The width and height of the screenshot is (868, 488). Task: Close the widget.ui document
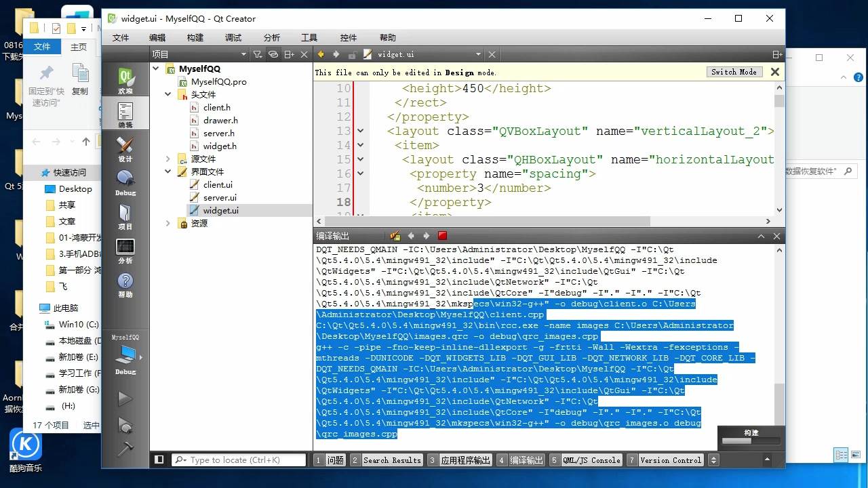[492, 54]
